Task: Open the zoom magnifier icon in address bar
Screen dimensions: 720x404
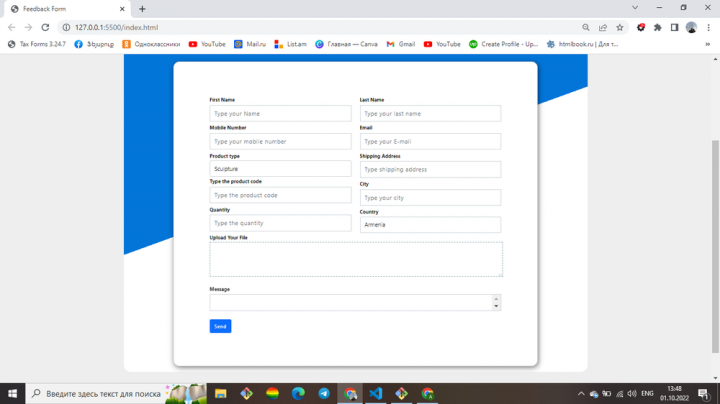Action: 586,28
